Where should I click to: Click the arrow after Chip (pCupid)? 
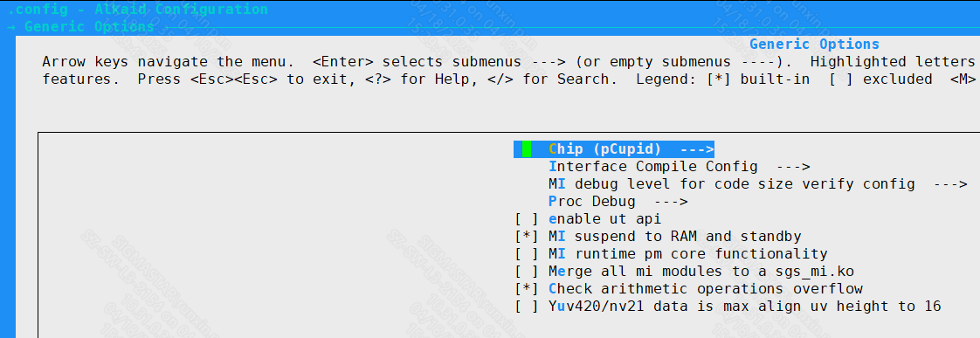click(x=697, y=149)
